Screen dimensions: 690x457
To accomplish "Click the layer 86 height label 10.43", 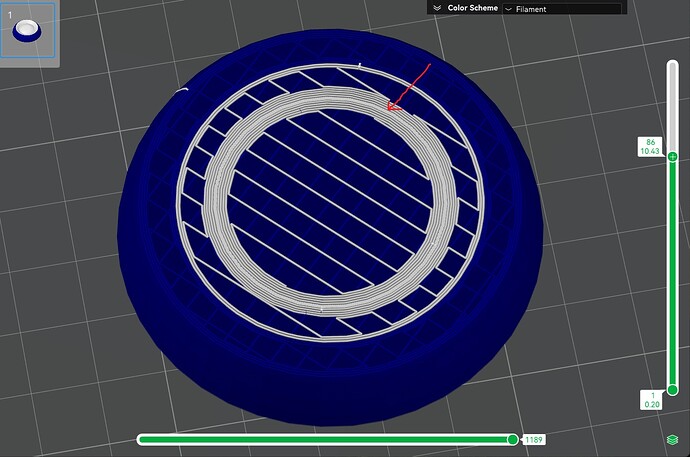I will tap(650, 151).
